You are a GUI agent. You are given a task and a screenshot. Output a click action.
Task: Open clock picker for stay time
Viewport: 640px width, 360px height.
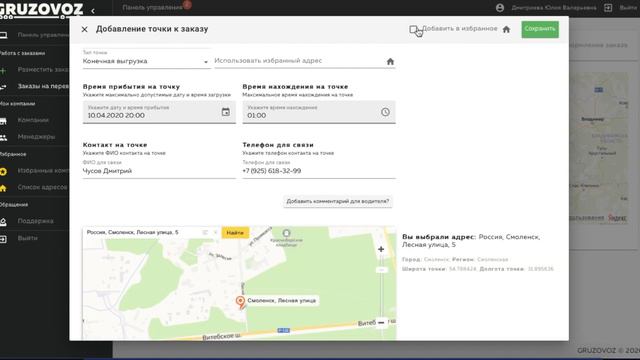(385, 112)
